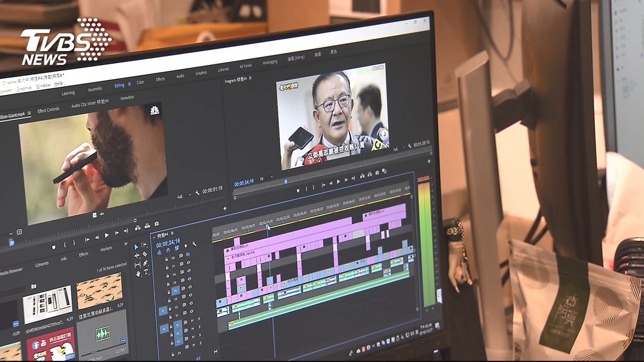Click Insert button in Source Monitor

[x=137, y=228]
